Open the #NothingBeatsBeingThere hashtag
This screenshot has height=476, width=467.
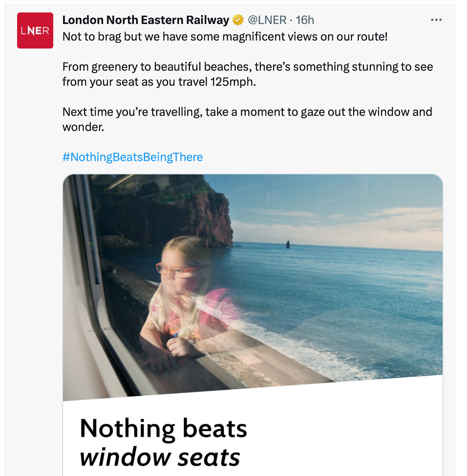pos(133,157)
